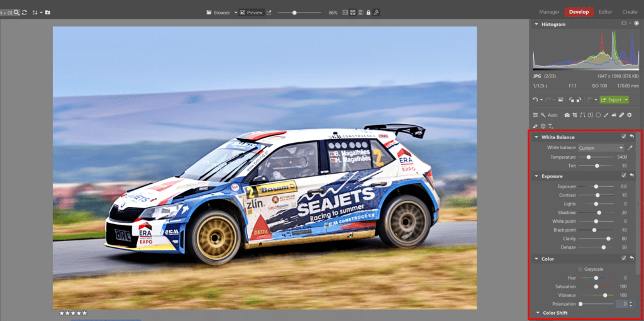Screen dimensions: 644x321
Task: Uncheck the Exposure section checkbox
Action: [x=623, y=176]
